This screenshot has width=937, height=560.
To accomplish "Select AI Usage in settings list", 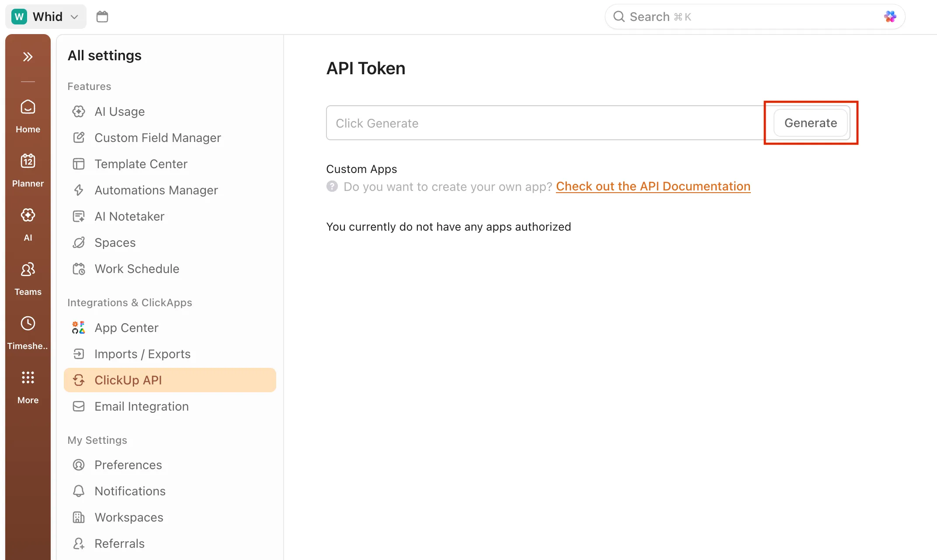I will pos(170,112).
